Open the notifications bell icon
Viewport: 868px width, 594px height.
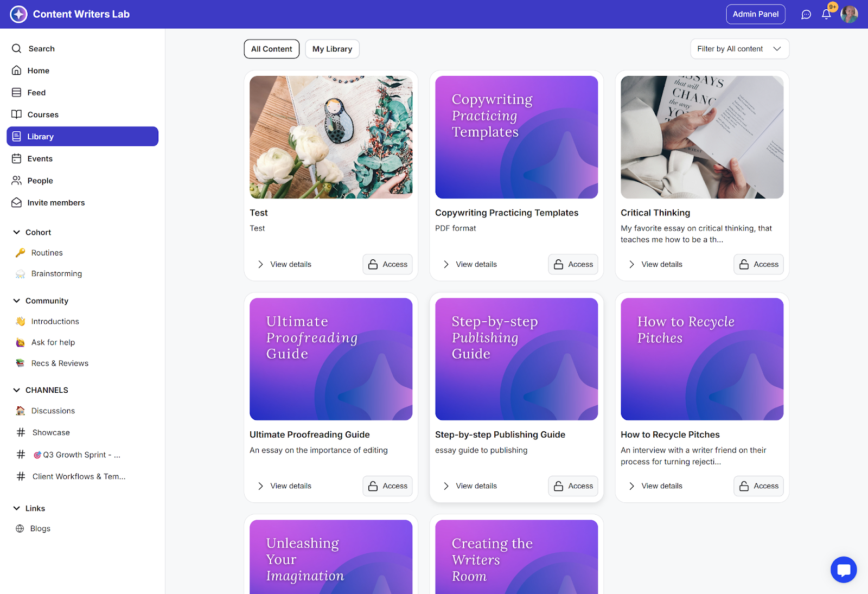826,14
